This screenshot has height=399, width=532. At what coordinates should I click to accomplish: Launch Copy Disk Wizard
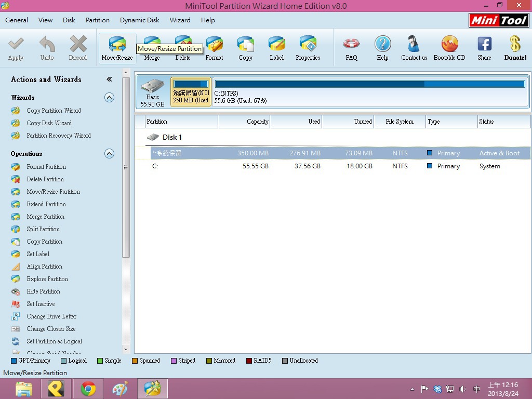point(49,123)
